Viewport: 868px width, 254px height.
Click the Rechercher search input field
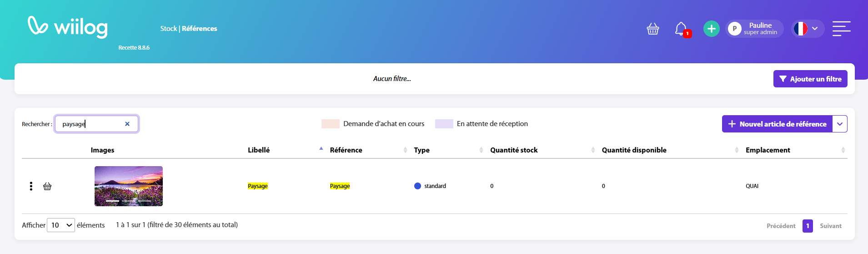tap(91, 124)
